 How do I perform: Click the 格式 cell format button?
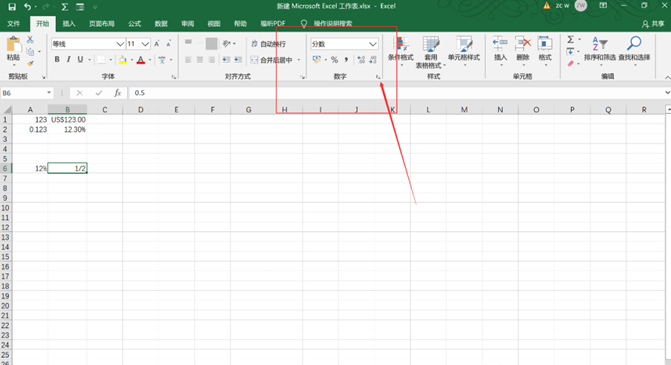pos(545,51)
